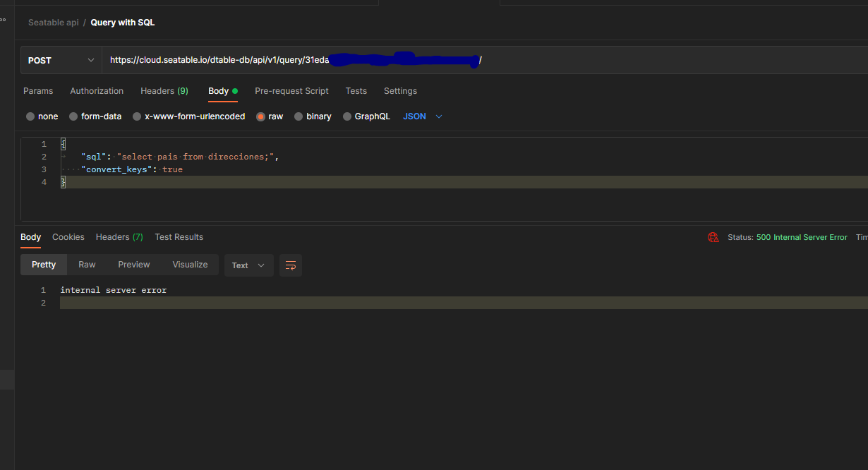Image resolution: width=868 pixels, height=470 pixels.
Task: Click the Visualize response view button
Action: pos(190,265)
